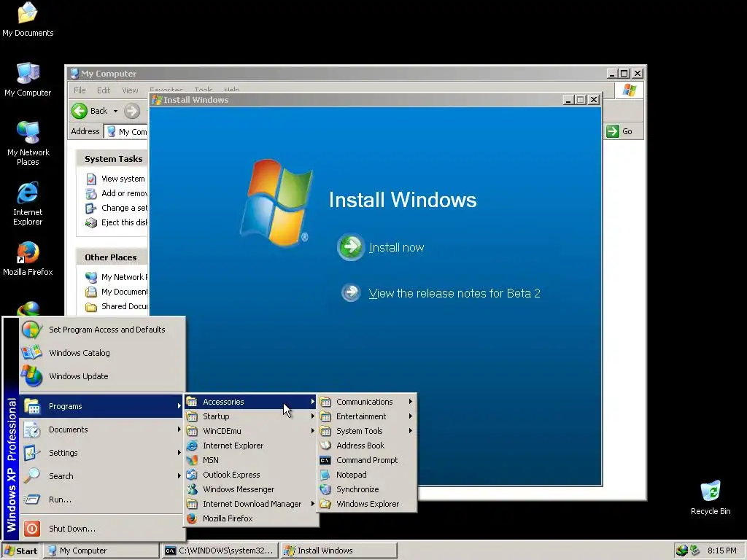Open My Network Places desktop icon
This screenshot has height=560, width=747.
click(28, 144)
